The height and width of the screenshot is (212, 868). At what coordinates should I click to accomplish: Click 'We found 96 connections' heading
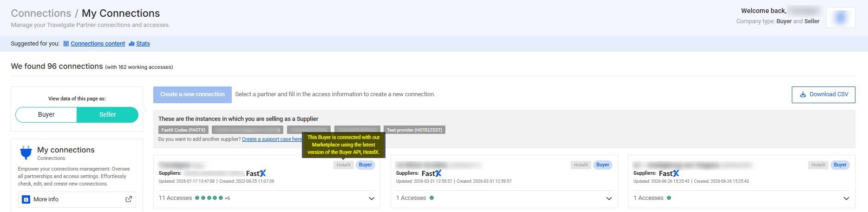click(57, 66)
